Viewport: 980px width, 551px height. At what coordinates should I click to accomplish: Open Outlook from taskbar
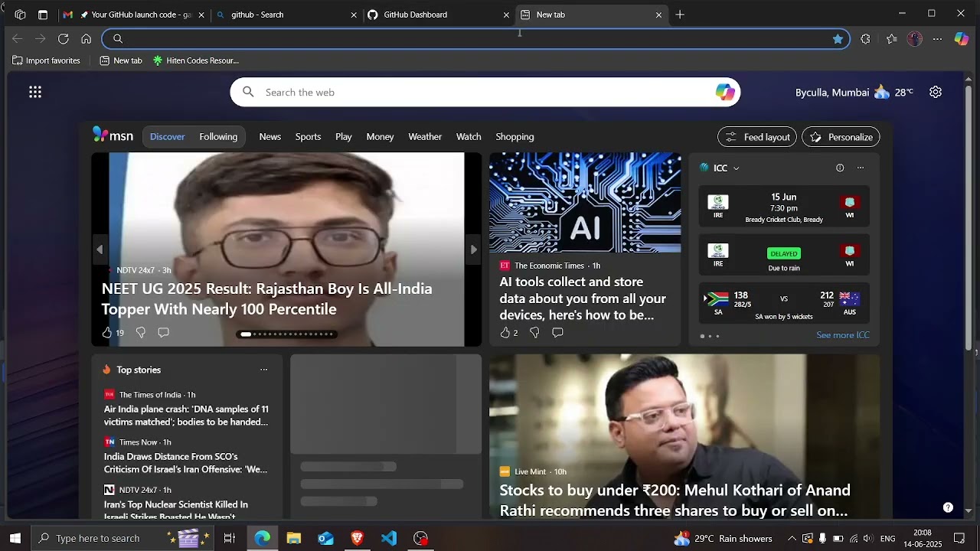[325, 538]
